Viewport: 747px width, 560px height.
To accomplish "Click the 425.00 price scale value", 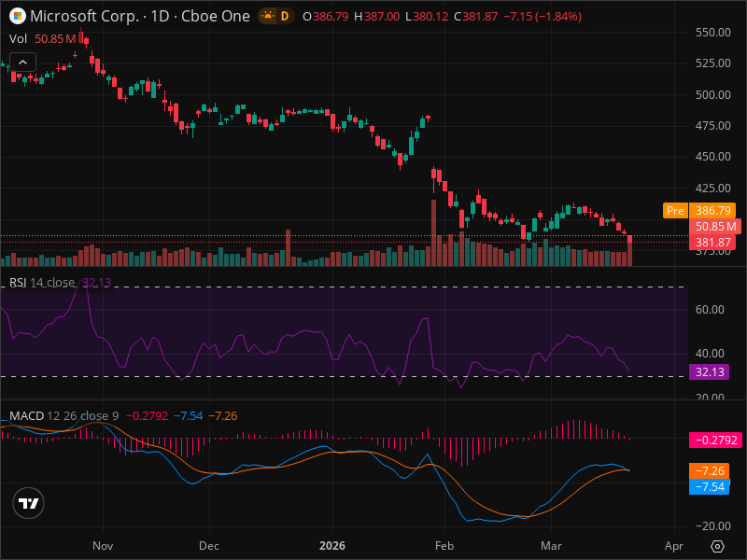I will 712,189.
